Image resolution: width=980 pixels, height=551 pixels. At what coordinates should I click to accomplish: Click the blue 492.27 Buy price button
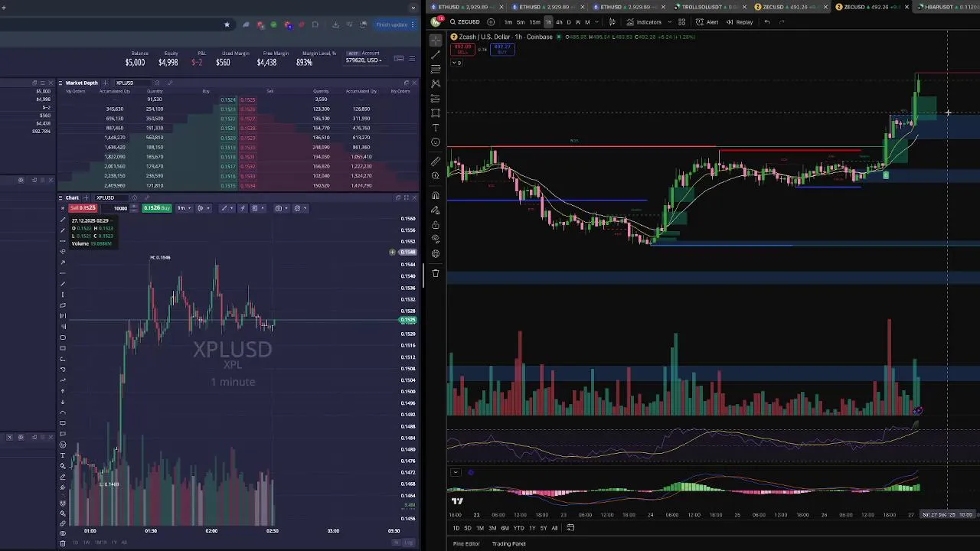[502, 49]
